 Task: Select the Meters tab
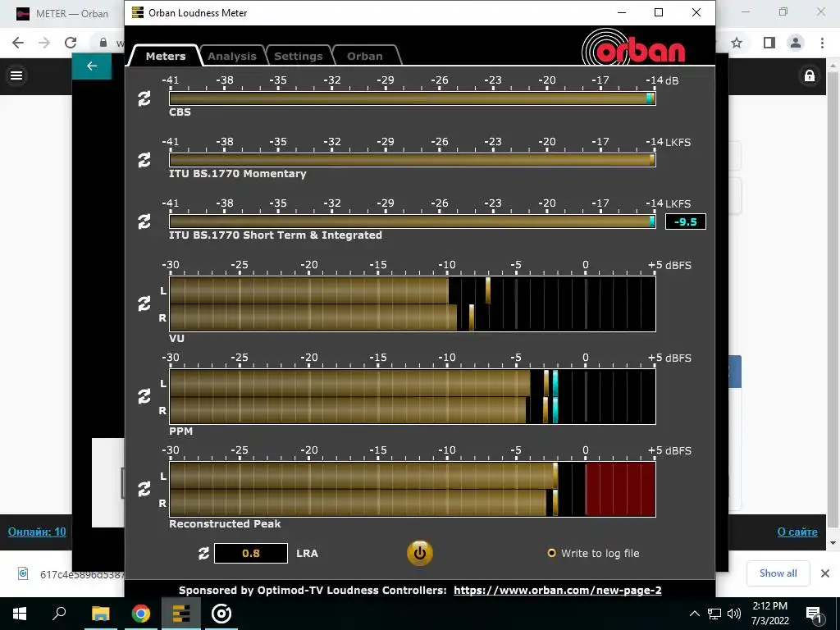tap(166, 56)
